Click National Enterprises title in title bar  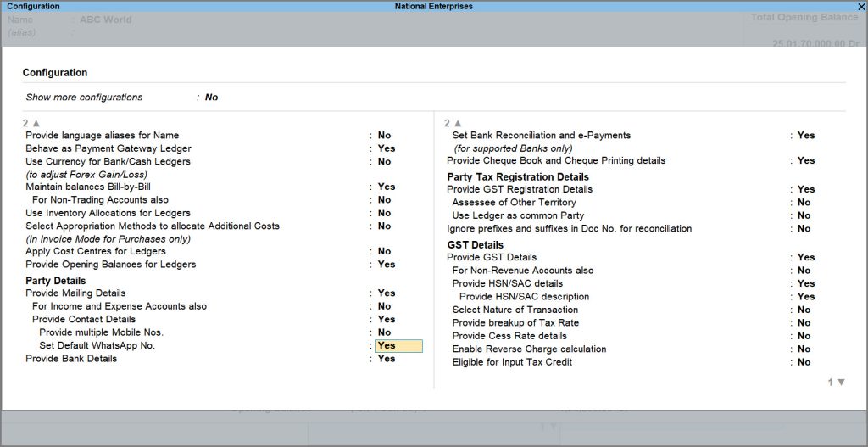(434, 6)
